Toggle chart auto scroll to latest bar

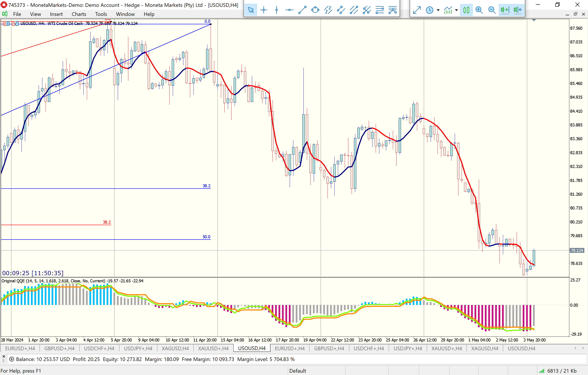(505, 10)
